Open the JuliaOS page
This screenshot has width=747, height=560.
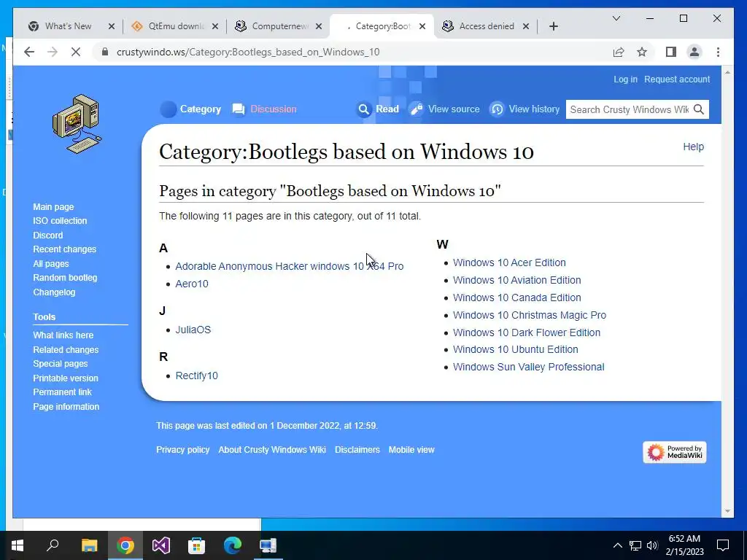[193, 330]
